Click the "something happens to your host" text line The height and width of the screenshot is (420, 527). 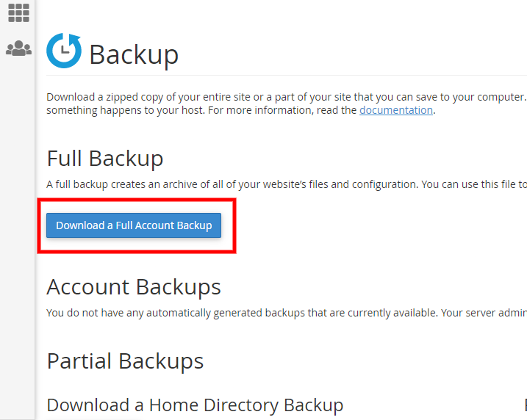pos(126,110)
